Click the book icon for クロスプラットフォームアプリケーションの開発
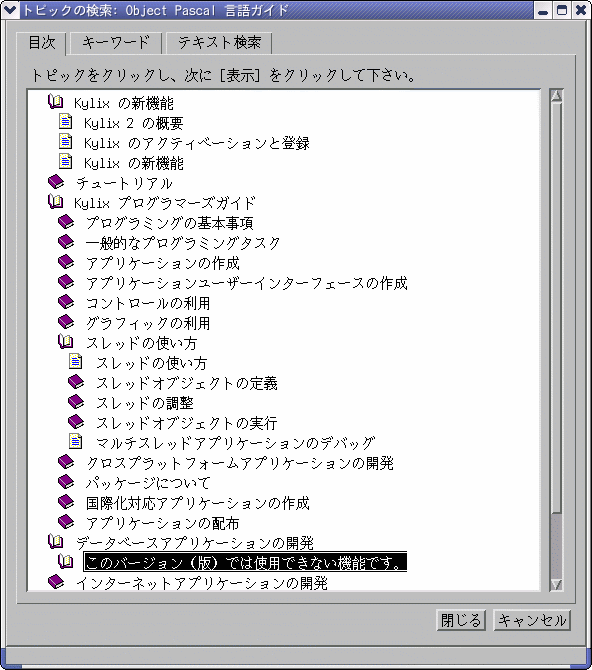 pos(66,462)
